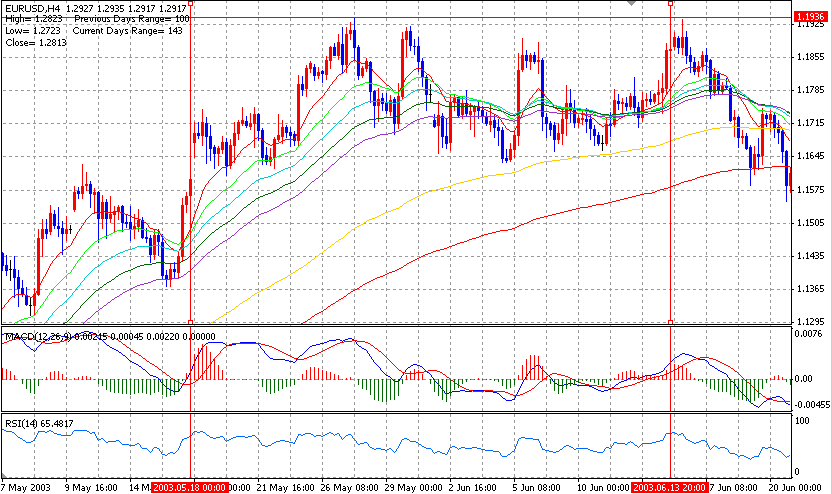Click the bottom handle of the 2003.05.18 vertical line
Image resolution: width=832 pixels, height=494 pixels.
pos(190,322)
